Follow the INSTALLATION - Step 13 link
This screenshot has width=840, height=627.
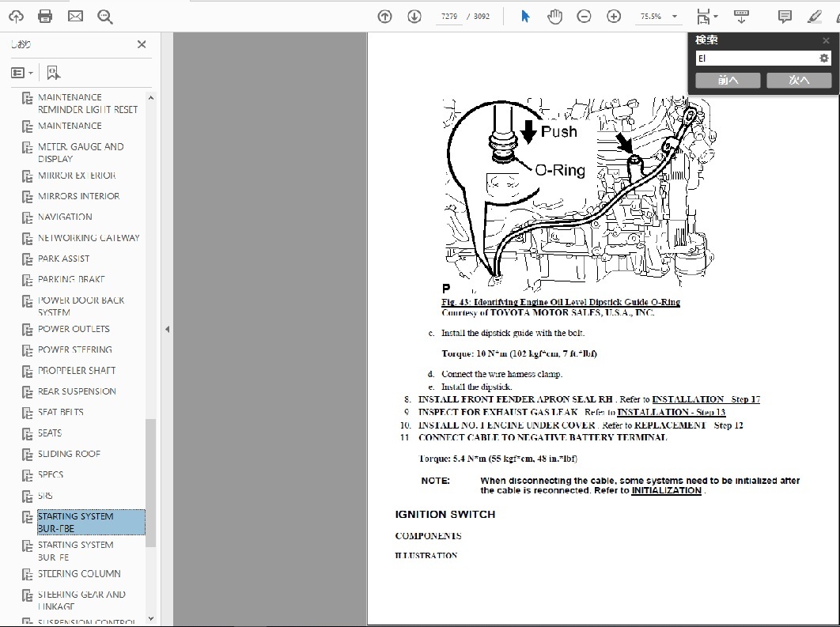(x=672, y=412)
